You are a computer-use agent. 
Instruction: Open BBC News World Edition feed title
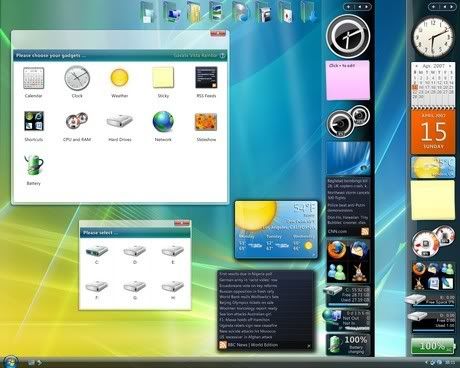[253, 345]
